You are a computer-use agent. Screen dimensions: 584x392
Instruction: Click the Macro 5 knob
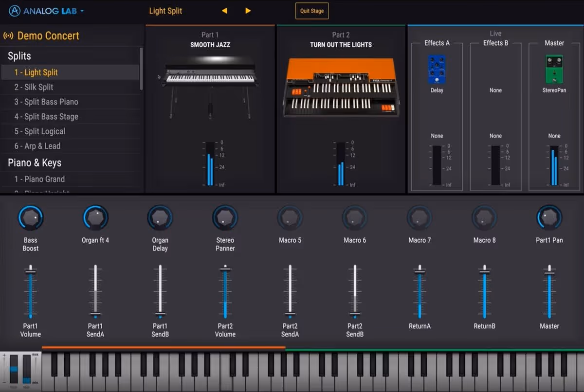(290, 218)
